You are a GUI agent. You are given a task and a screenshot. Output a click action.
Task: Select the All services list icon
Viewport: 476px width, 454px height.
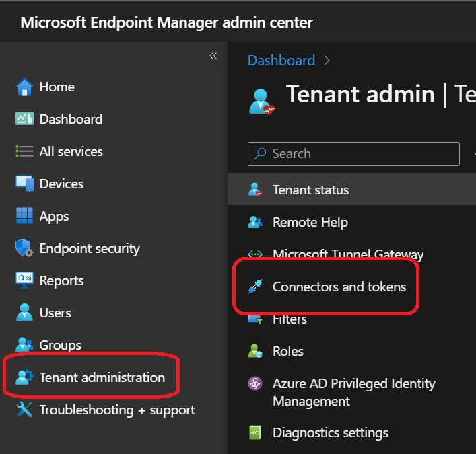coord(24,151)
